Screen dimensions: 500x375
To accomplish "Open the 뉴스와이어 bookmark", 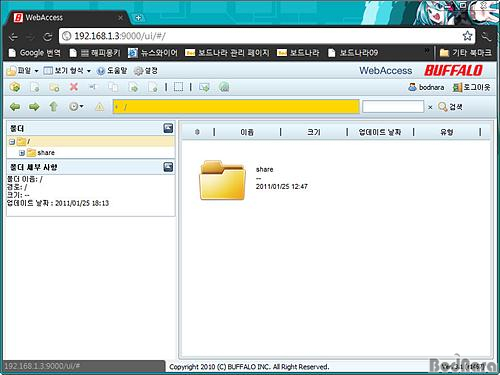I will click(x=153, y=53).
